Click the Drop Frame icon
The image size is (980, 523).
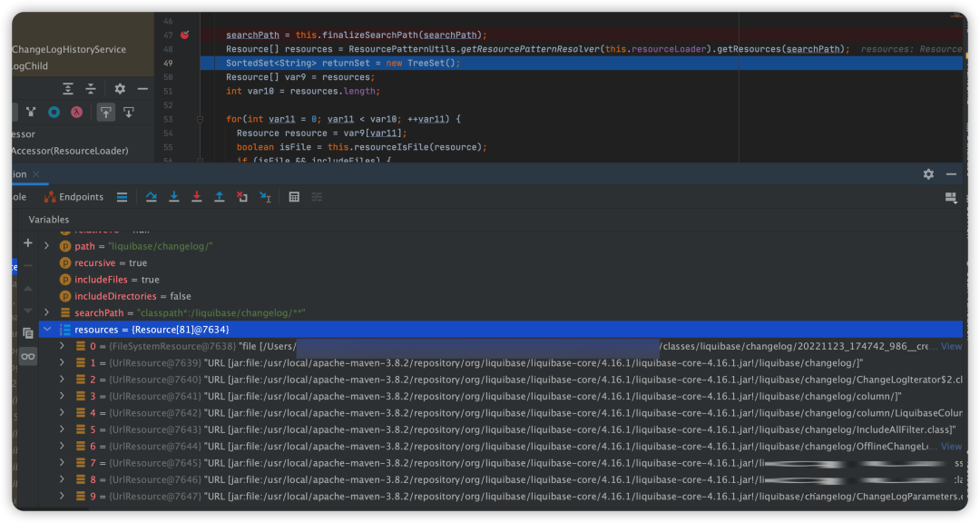241,197
